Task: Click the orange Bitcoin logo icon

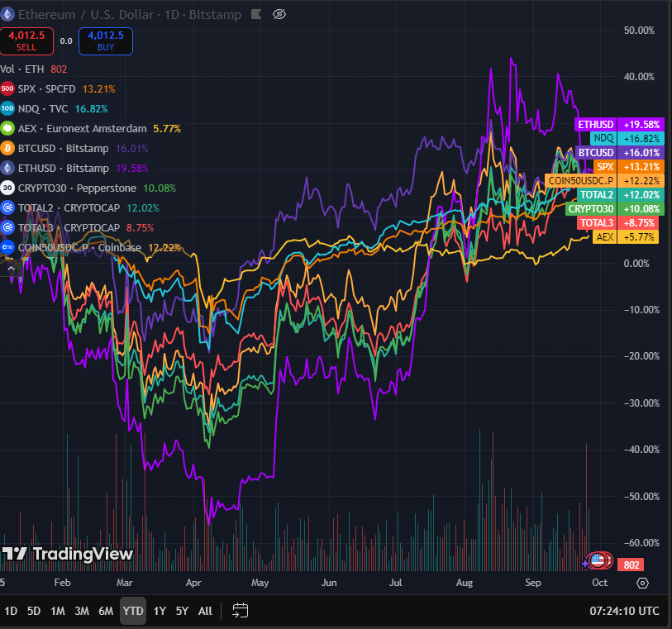Action: pyautogui.click(x=7, y=148)
